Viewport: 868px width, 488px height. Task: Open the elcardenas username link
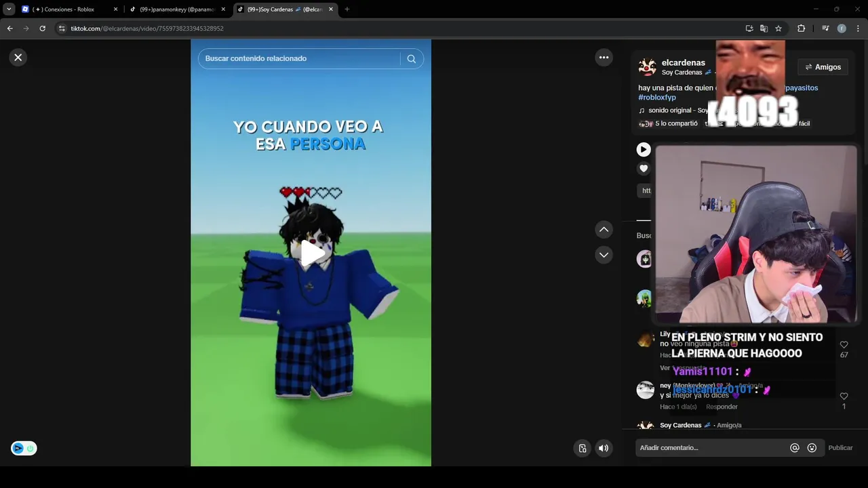[684, 62]
